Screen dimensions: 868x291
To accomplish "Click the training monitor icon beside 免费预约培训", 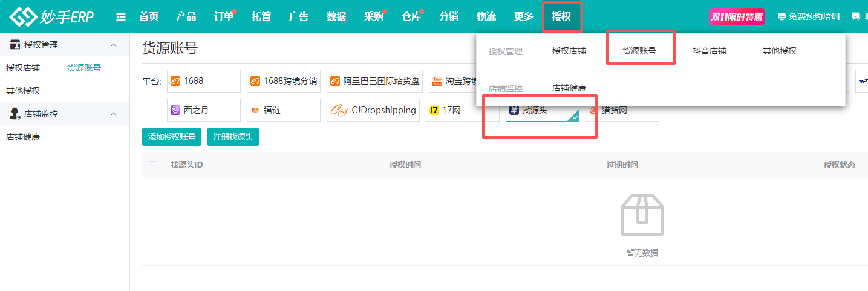I will 782,17.
